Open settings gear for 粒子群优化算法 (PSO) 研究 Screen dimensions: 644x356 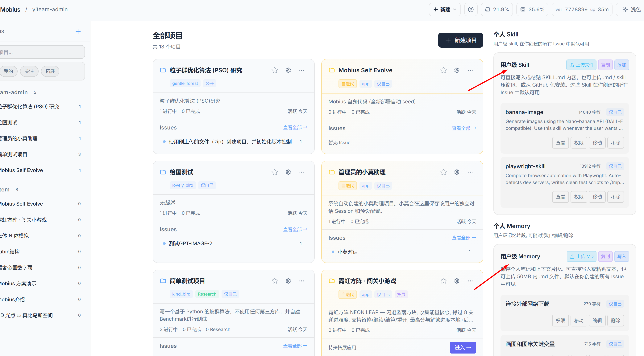(x=288, y=70)
